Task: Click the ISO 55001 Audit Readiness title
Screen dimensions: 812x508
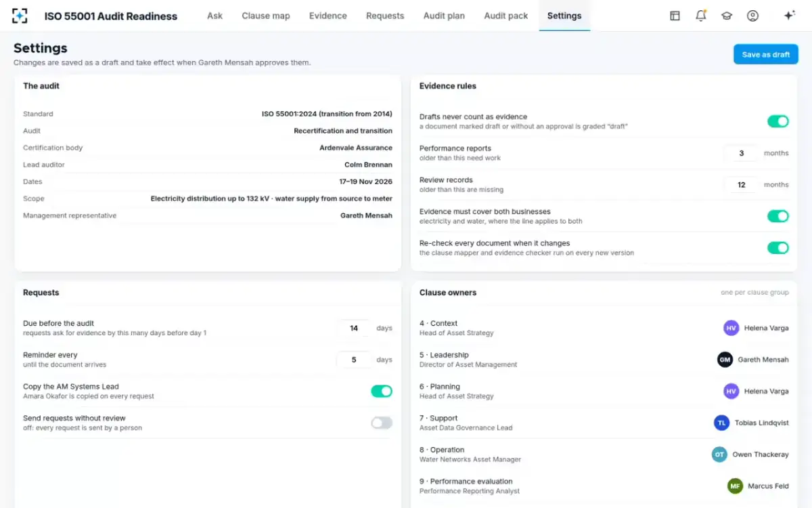Action: pos(111,16)
